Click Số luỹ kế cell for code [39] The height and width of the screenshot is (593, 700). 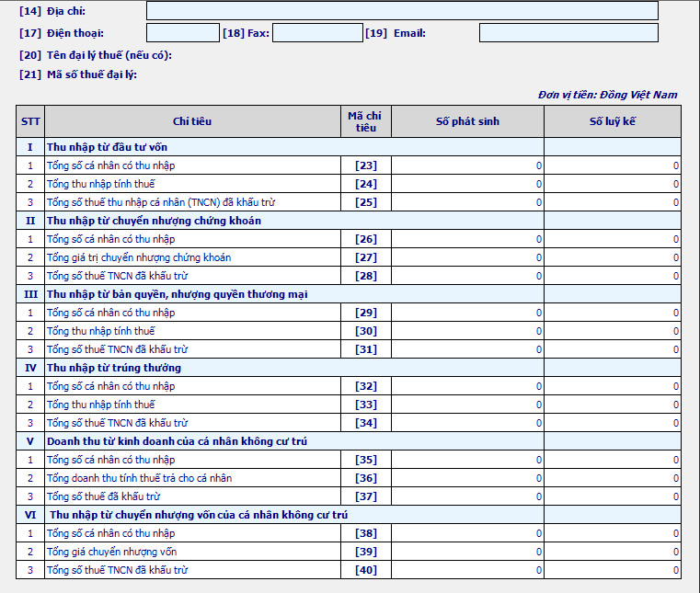[613, 552]
